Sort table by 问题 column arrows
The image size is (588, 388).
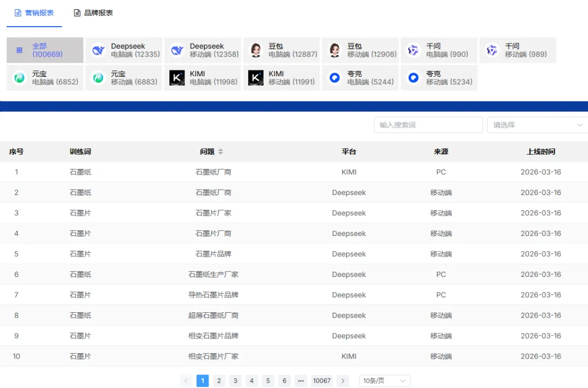[x=220, y=151]
